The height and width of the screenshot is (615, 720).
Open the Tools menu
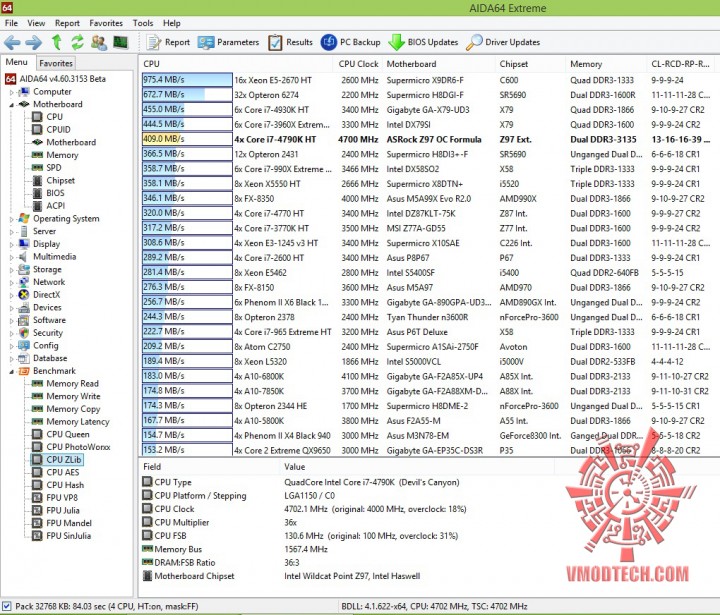[143, 23]
